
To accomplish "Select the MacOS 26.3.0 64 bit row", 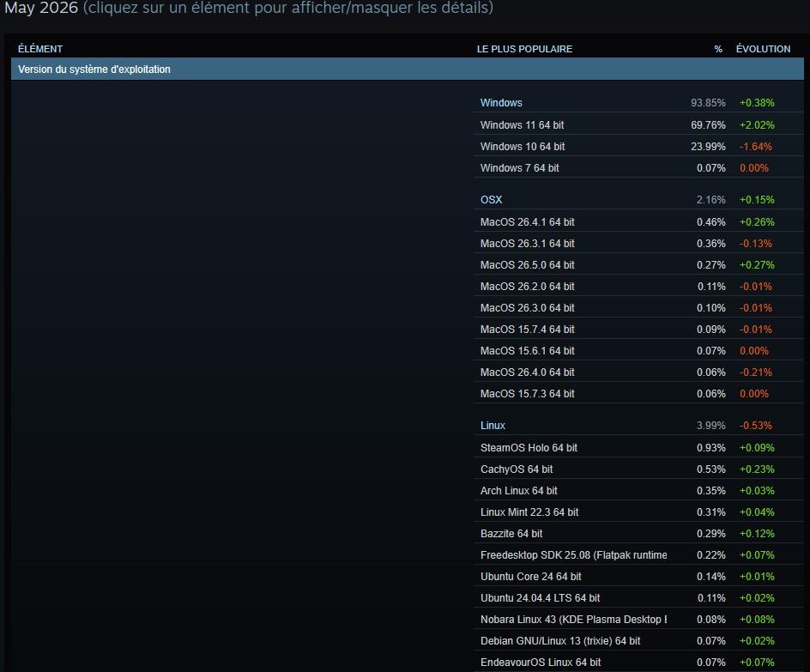I will (638, 308).
